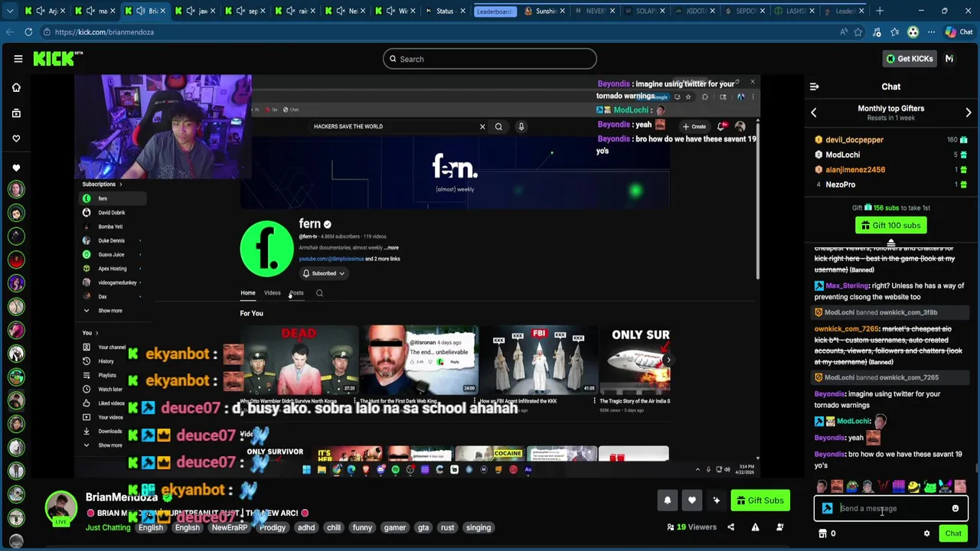Click the moderator hammer badge in chat input

[828, 508]
